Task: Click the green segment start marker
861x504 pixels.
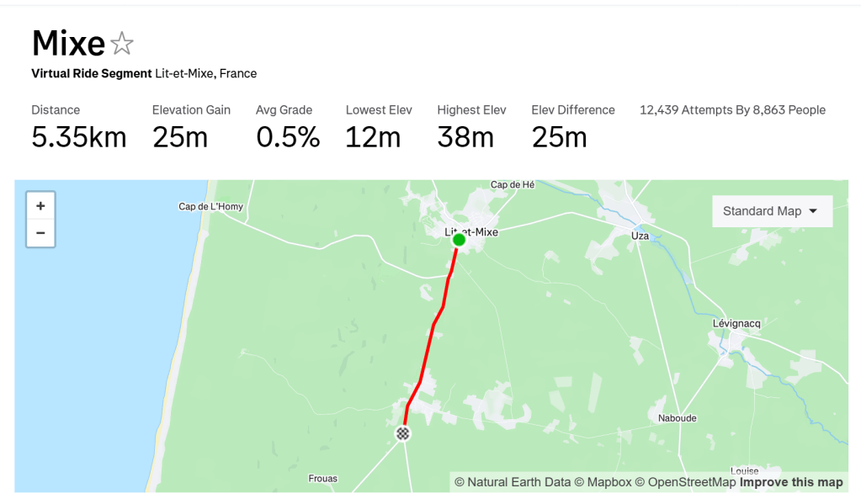Action: tap(459, 240)
